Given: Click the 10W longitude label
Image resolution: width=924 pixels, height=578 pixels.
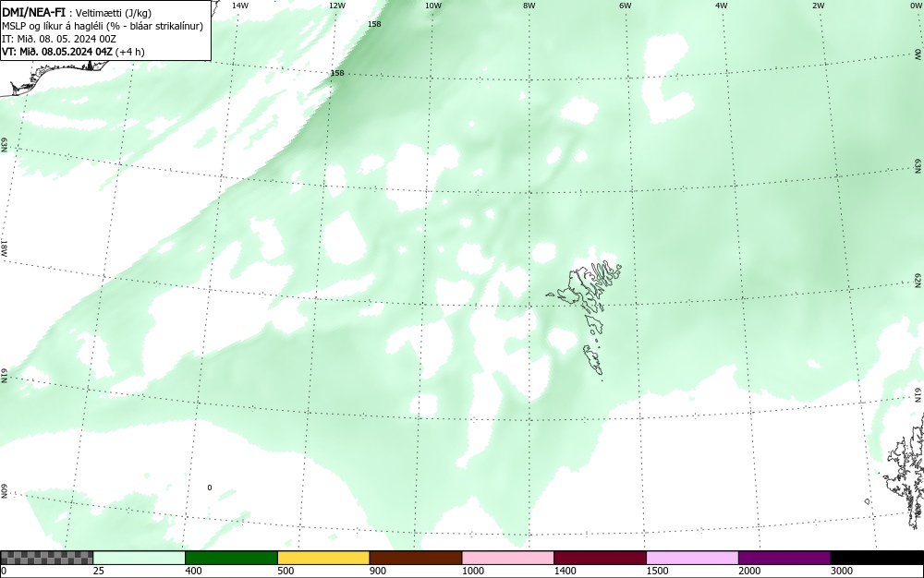Looking at the screenshot, I should pyautogui.click(x=433, y=6).
